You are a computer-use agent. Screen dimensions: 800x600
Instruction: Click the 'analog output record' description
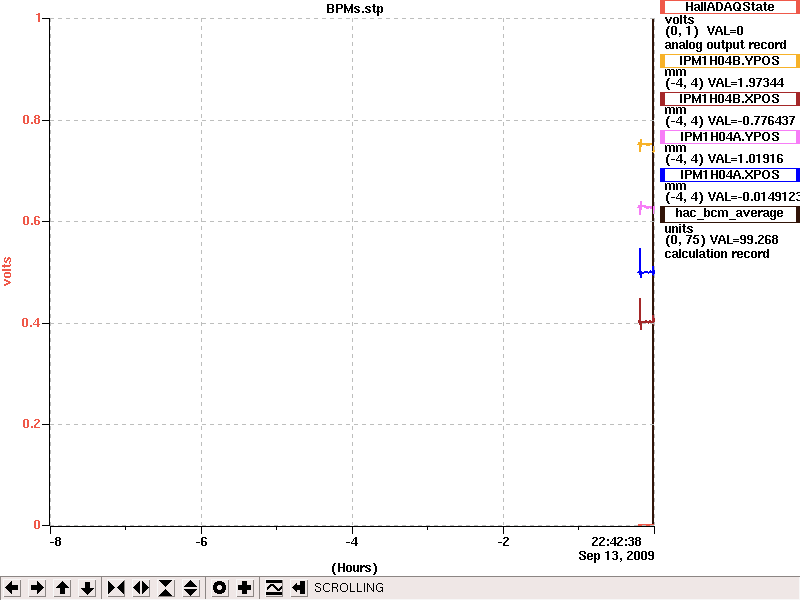coord(726,45)
